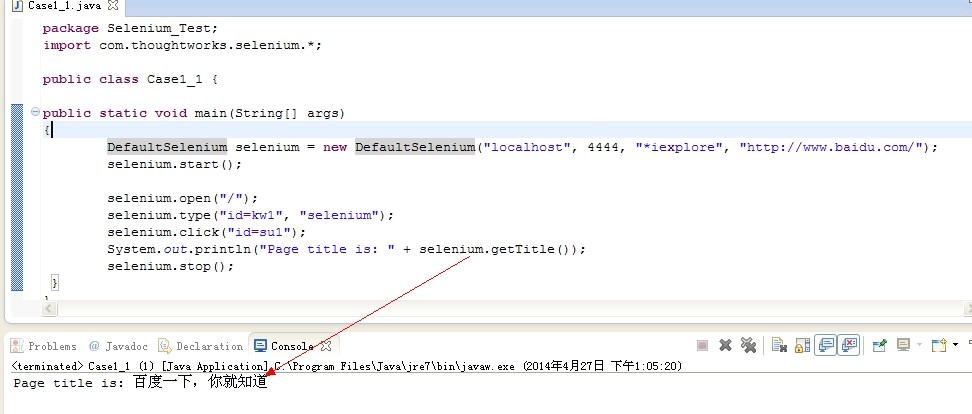Open the Open Console dropdown arrow
The width and height of the screenshot is (972, 414).
955,345
